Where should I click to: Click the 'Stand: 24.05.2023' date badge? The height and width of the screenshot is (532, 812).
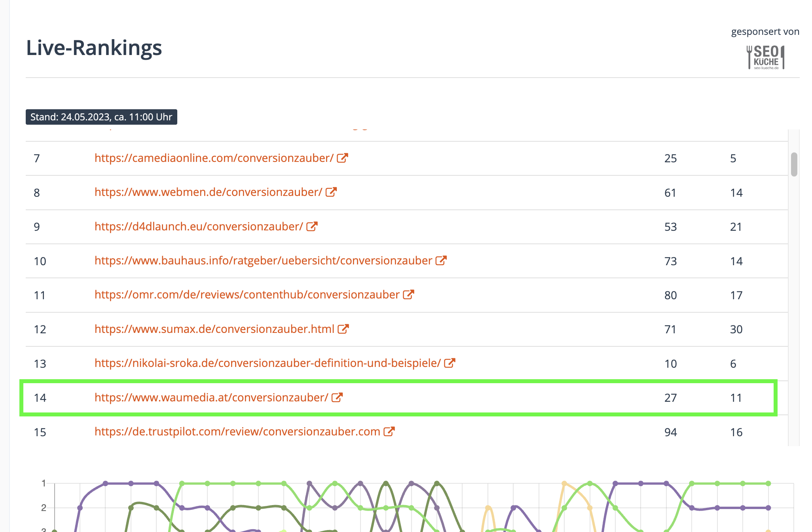pyautogui.click(x=101, y=117)
